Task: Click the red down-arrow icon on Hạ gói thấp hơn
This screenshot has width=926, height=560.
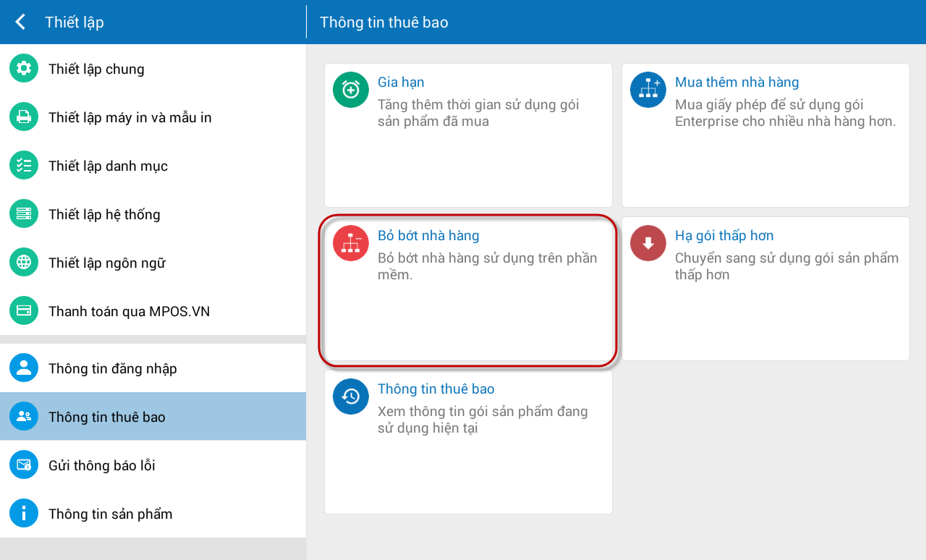Action: click(648, 243)
